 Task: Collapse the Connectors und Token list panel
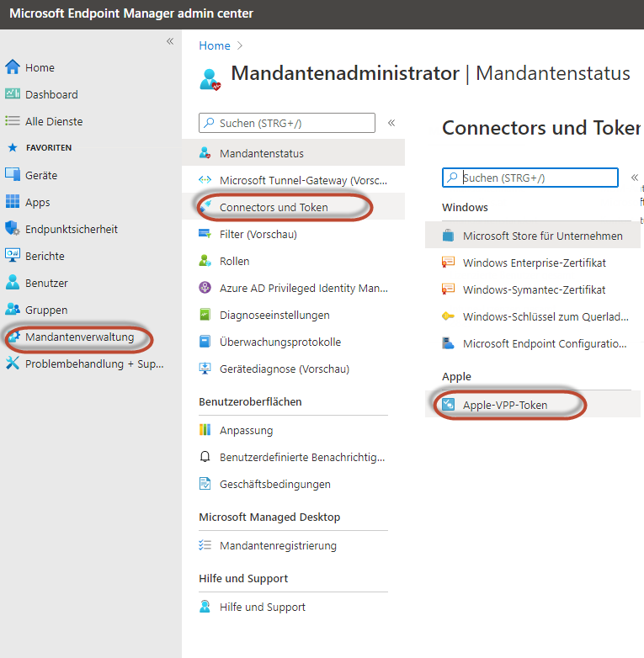point(634,178)
